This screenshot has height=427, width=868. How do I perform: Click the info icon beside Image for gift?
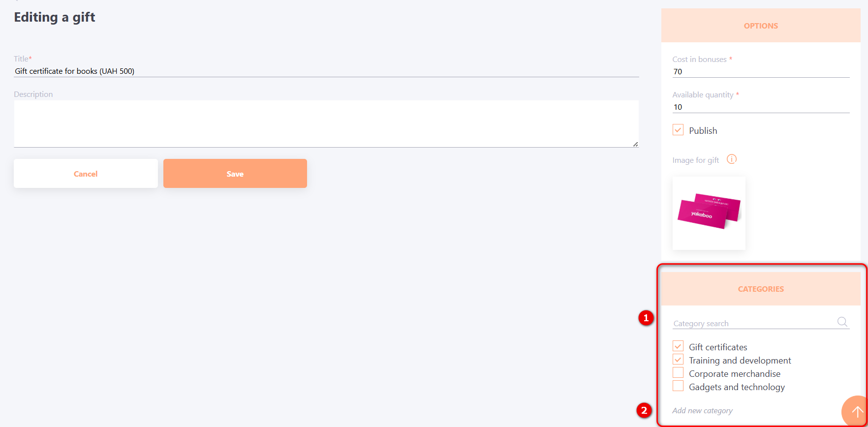click(x=732, y=159)
